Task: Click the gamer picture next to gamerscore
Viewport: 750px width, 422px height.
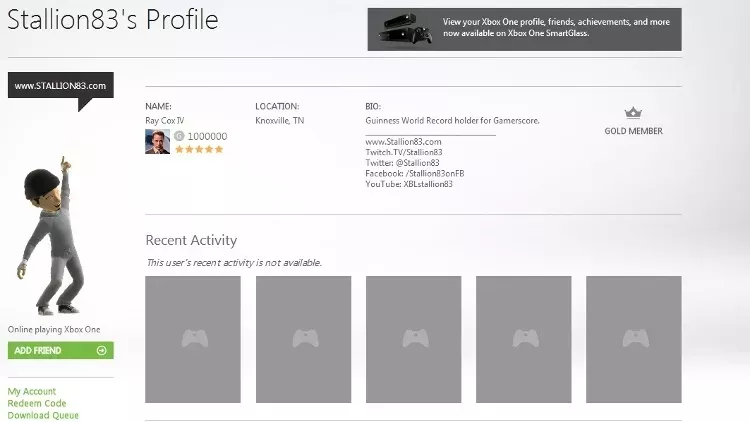Action: pyautogui.click(x=157, y=141)
